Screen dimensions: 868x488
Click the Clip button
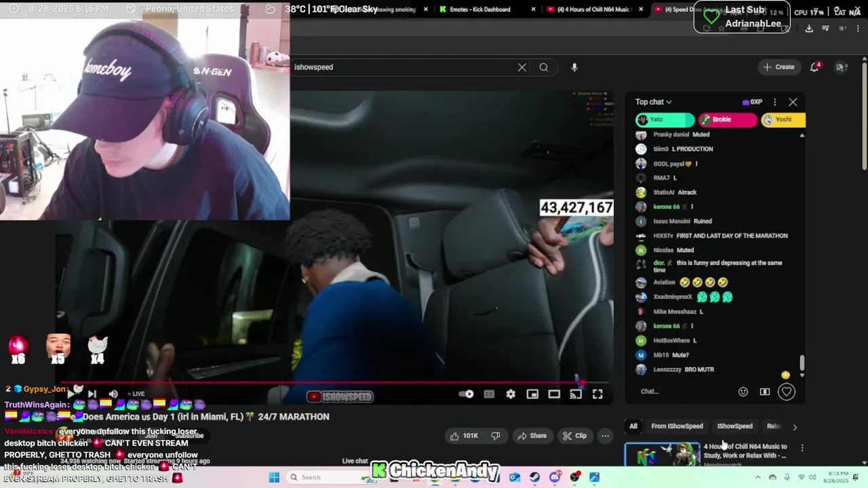pyautogui.click(x=576, y=436)
